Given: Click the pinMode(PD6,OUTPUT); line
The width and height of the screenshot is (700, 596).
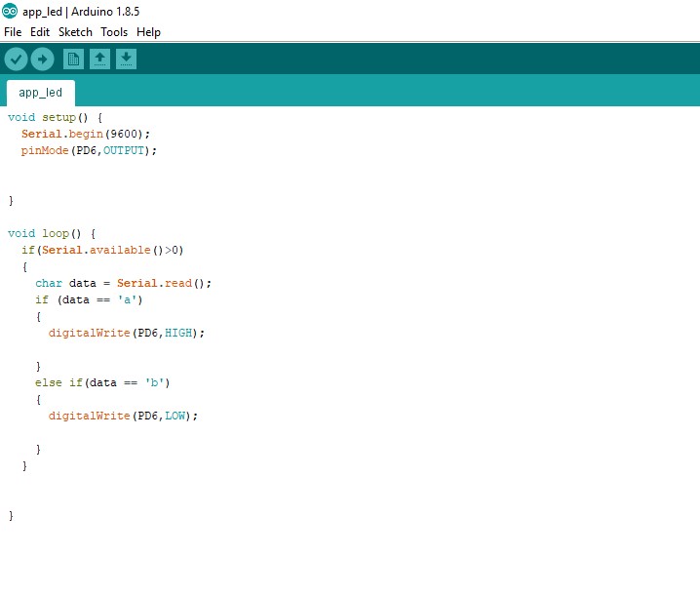Looking at the screenshot, I should click(x=89, y=150).
